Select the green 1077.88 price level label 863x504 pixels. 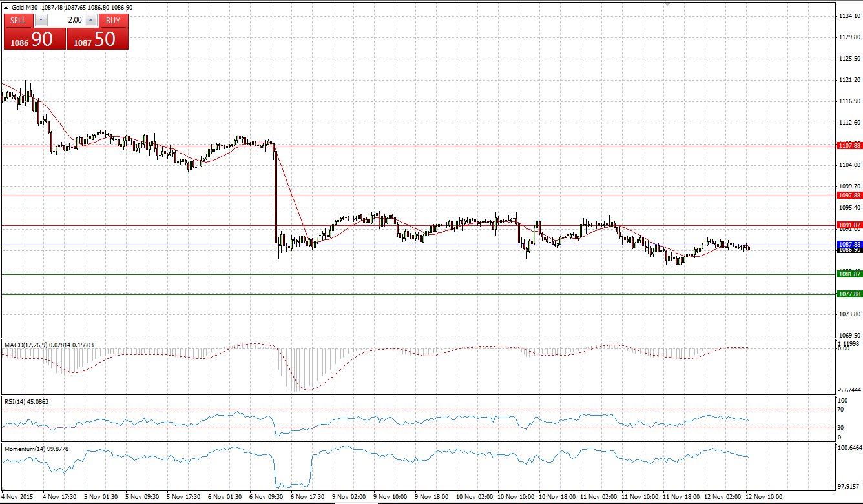tap(849, 294)
